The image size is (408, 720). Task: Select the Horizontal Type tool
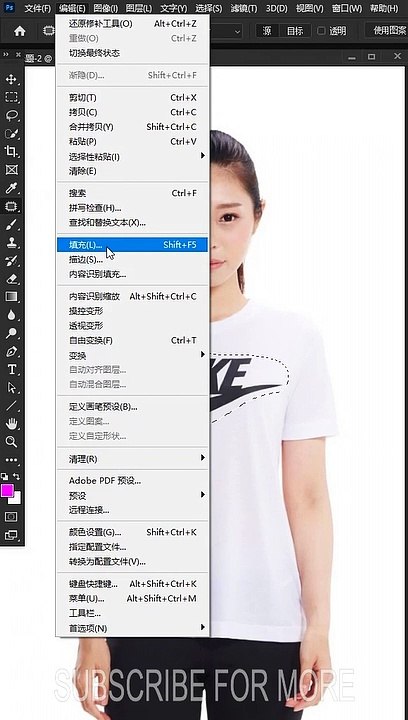(11, 370)
